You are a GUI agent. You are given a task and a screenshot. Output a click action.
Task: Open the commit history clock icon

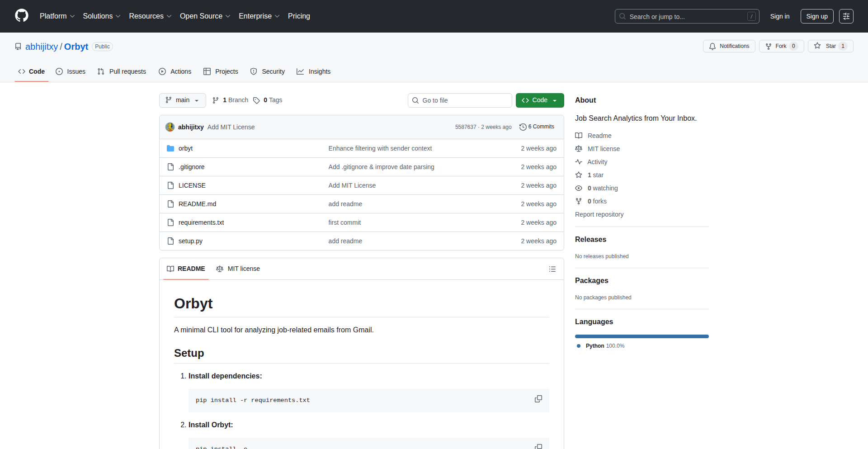coord(523,127)
